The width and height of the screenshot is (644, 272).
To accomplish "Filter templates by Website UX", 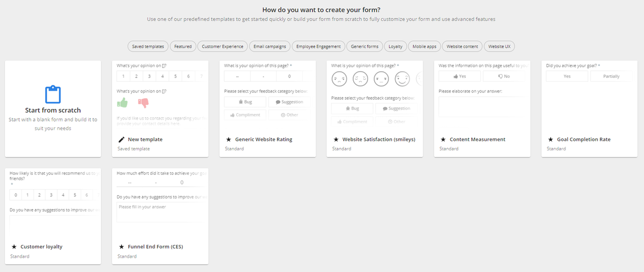I will 499,46.
